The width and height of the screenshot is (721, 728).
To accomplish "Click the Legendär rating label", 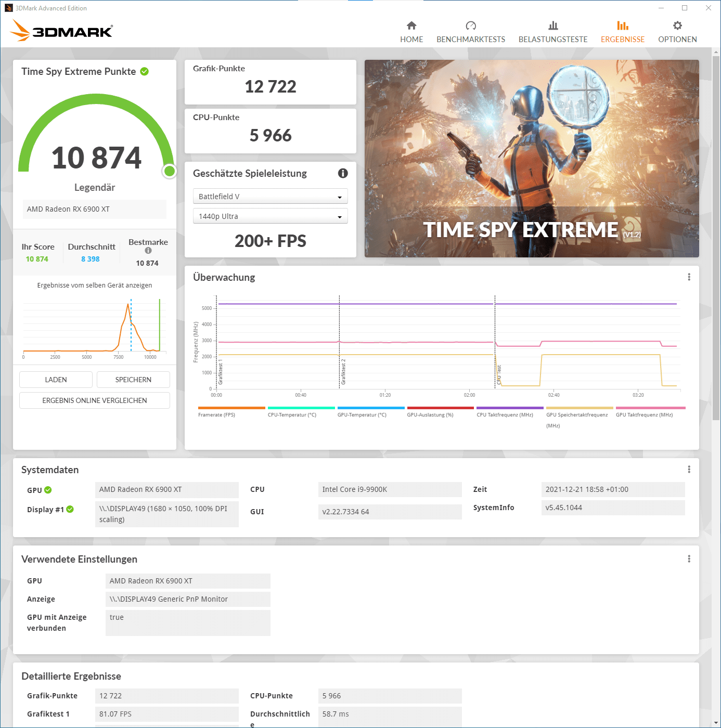I will point(95,187).
